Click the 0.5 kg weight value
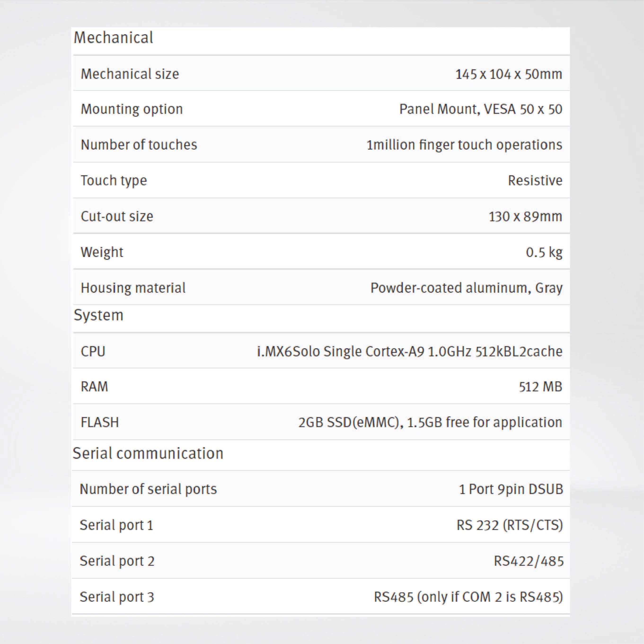Viewport: 644px width, 644px height. 544,252
